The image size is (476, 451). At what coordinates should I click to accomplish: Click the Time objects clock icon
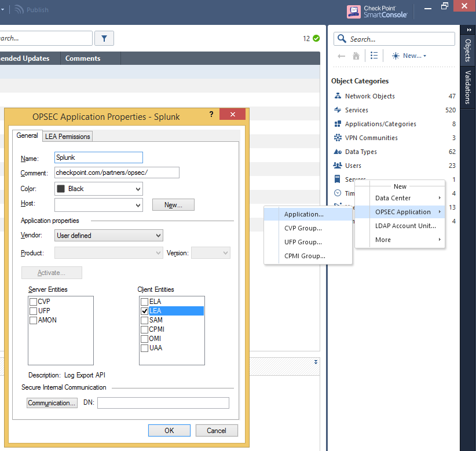tap(338, 193)
